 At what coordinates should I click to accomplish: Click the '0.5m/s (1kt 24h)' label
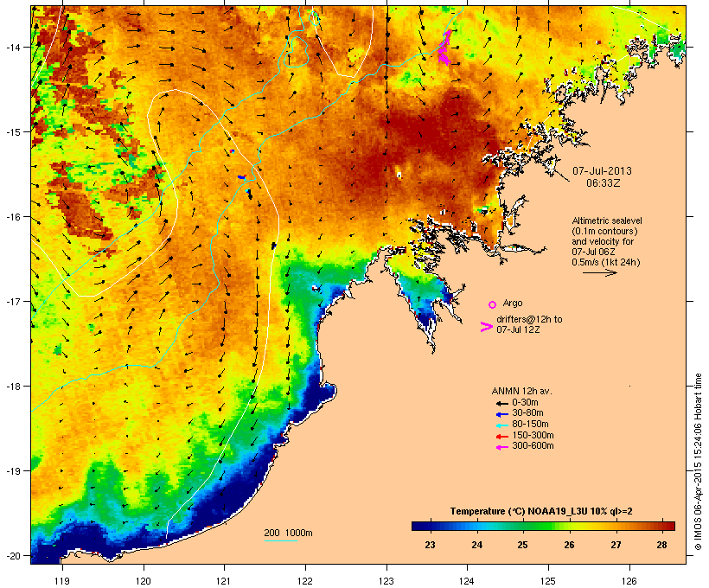click(x=606, y=262)
